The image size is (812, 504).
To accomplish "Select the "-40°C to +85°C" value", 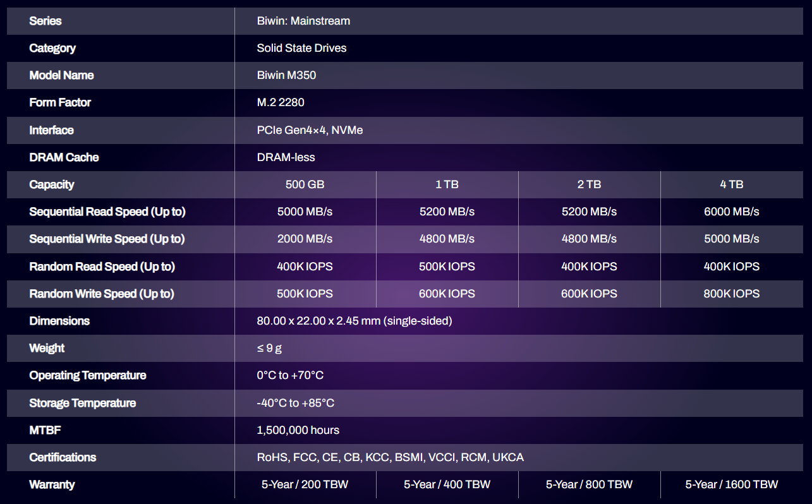I will click(296, 403).
